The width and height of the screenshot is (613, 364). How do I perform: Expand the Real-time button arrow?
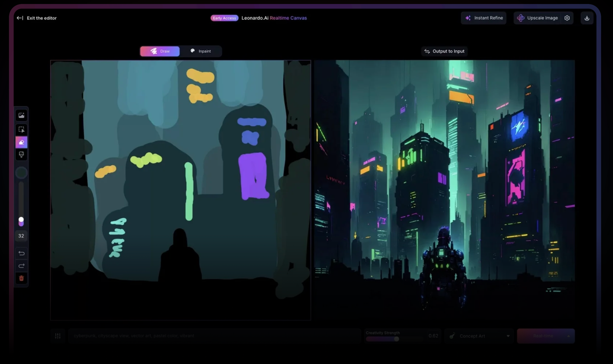[569, 336]
